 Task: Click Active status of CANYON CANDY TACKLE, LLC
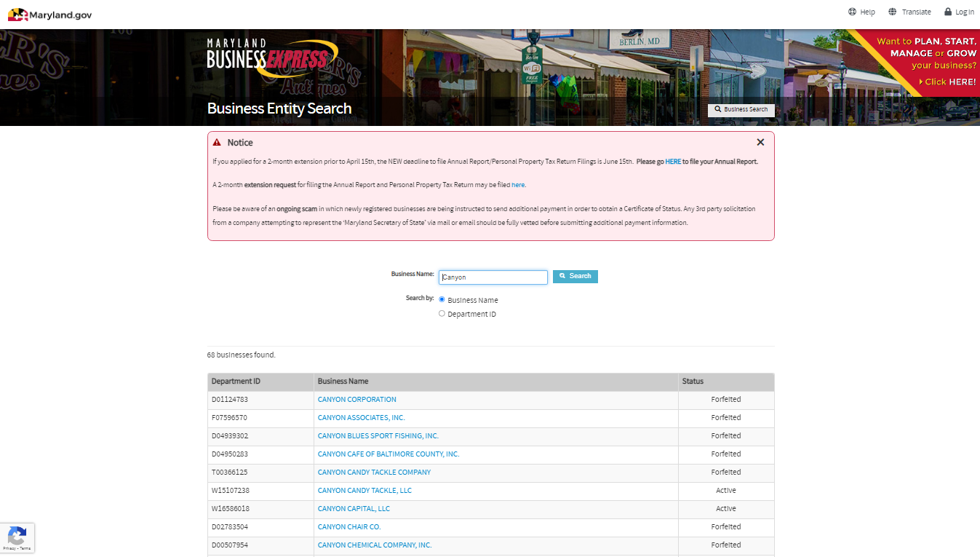point(726,491)
